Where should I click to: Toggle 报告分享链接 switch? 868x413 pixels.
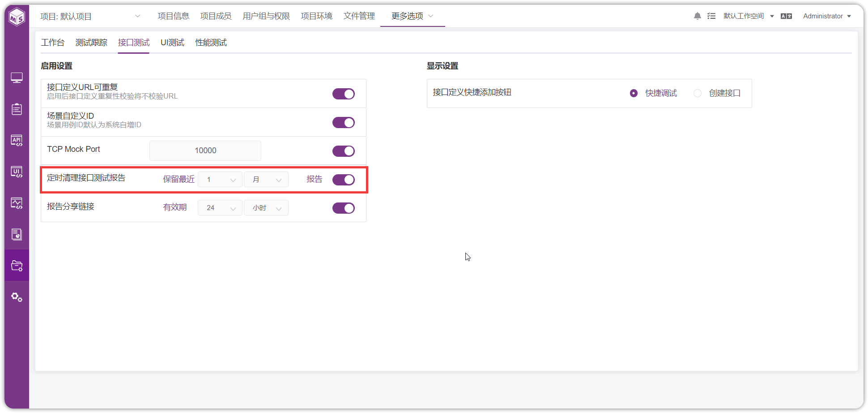point(344,208)
